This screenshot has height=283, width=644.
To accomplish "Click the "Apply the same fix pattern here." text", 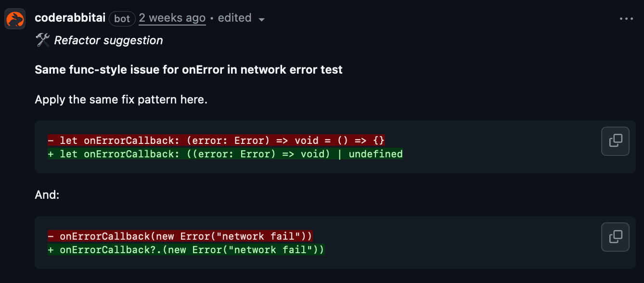I will click(121, 101).
